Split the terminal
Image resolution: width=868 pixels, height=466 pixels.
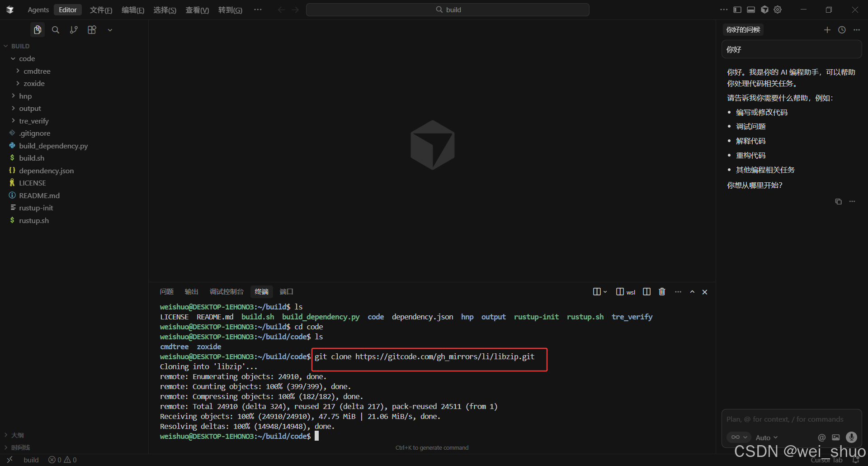(646, 292)
